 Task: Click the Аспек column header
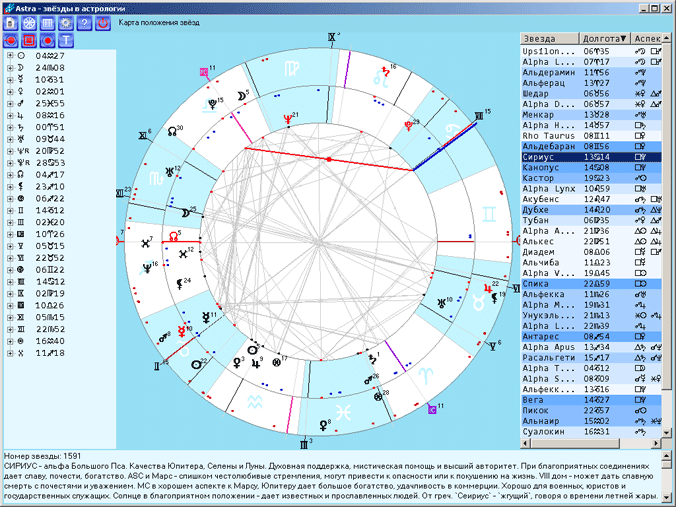pos(647,38)
